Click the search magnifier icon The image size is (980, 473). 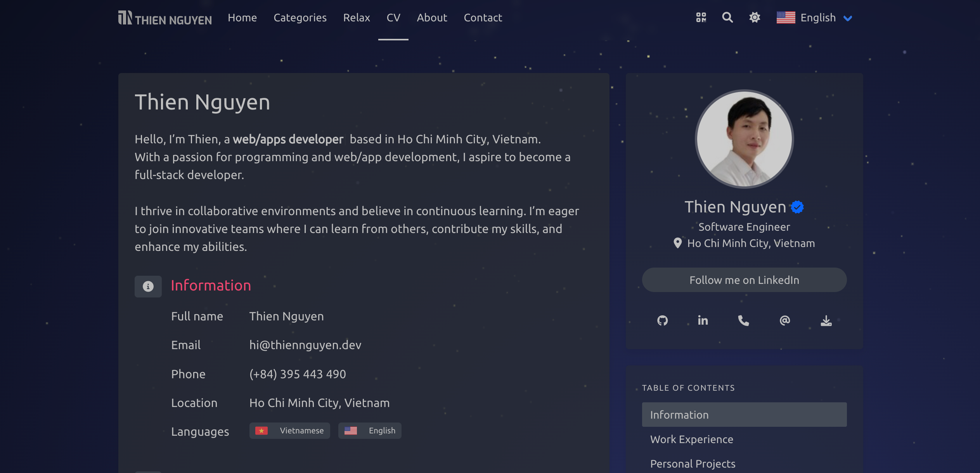pyautogui.click(x=727, y=17)
